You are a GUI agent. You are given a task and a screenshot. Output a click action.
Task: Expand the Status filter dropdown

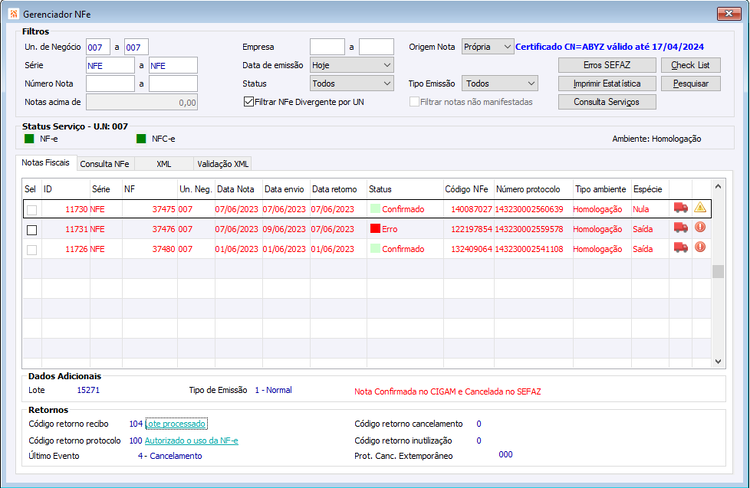[352, 83]
